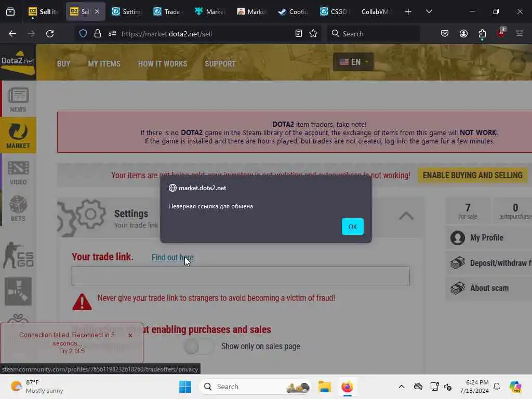Switch to the CollabVM browser tab

[x=377, y=12]
